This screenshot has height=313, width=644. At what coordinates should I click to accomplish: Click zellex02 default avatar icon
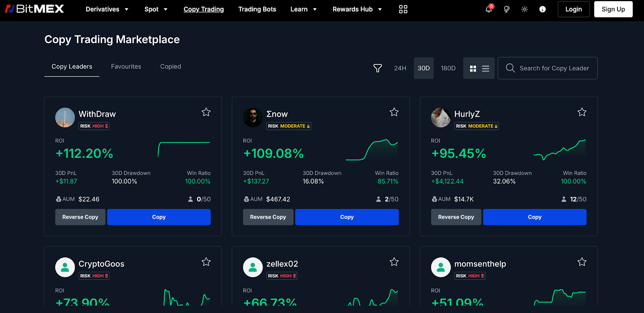[x=253, y=267]
